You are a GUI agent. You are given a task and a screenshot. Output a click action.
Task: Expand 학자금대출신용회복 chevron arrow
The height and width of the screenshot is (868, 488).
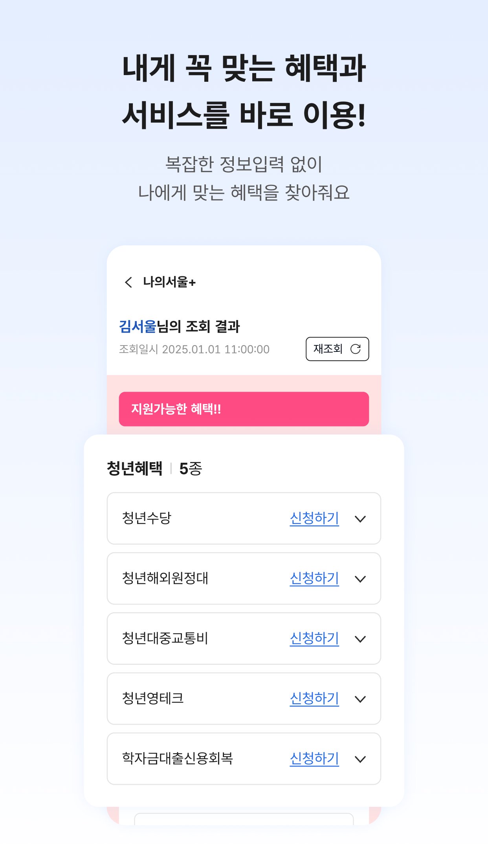coord(360,759)
